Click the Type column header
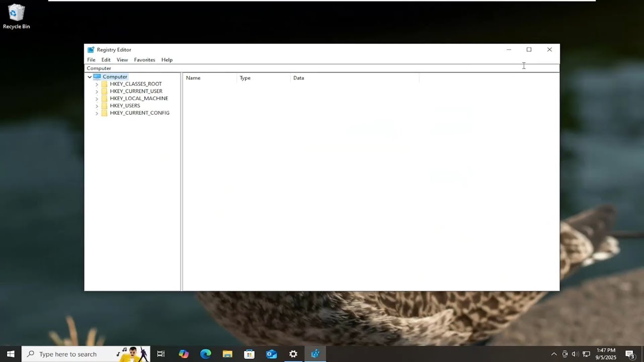Screen dimensions: 644x362 [264, 78]
